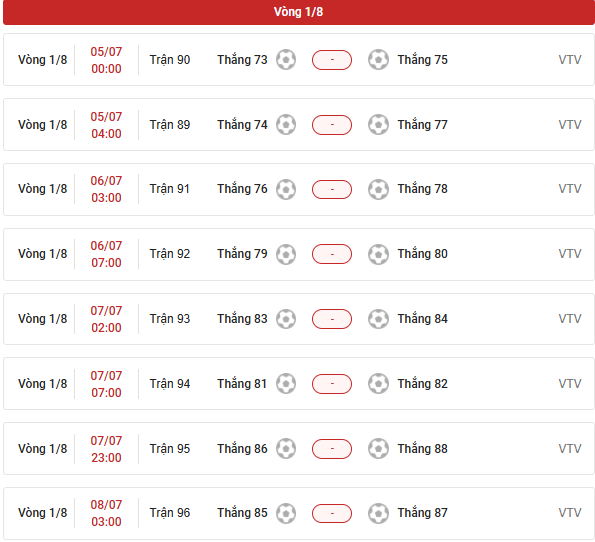Viewport: 595px width, 542px height.
Task: Click the Thắng 84 team logo icon
Action: (378, 319)
